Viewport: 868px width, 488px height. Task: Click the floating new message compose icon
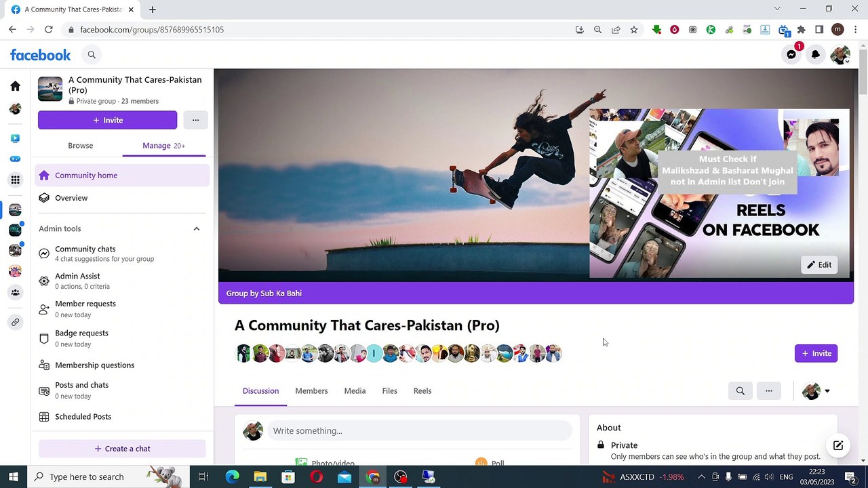838,445
